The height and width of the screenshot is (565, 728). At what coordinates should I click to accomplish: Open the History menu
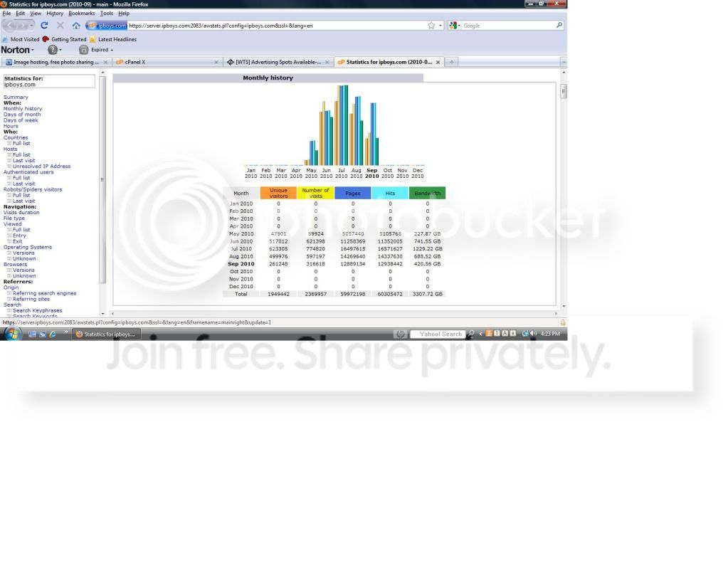pos(55,14)
